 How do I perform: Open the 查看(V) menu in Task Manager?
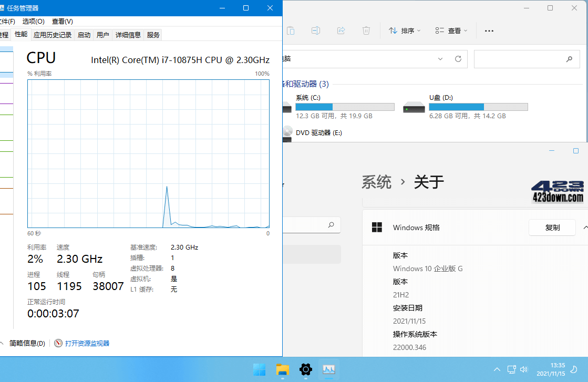point(62,21)
